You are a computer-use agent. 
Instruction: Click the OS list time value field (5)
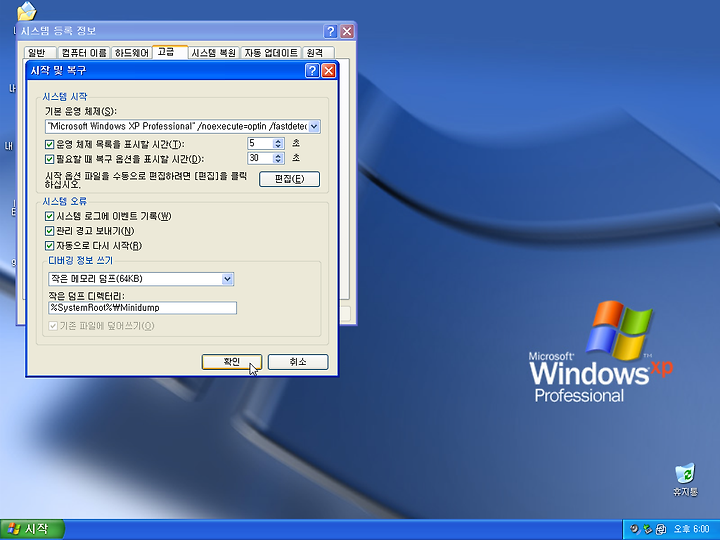click(260, 144)
